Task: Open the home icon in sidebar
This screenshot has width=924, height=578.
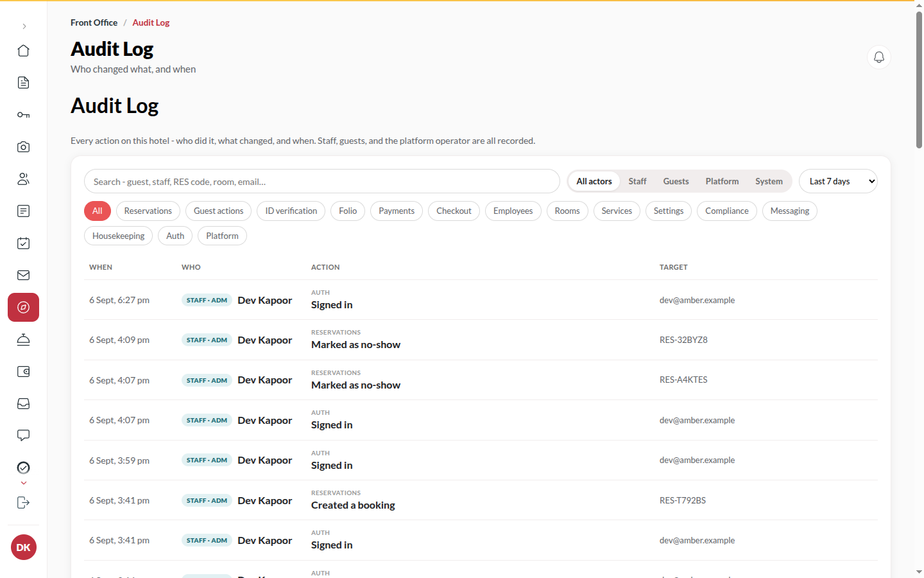Action: [x=24, y=51]
